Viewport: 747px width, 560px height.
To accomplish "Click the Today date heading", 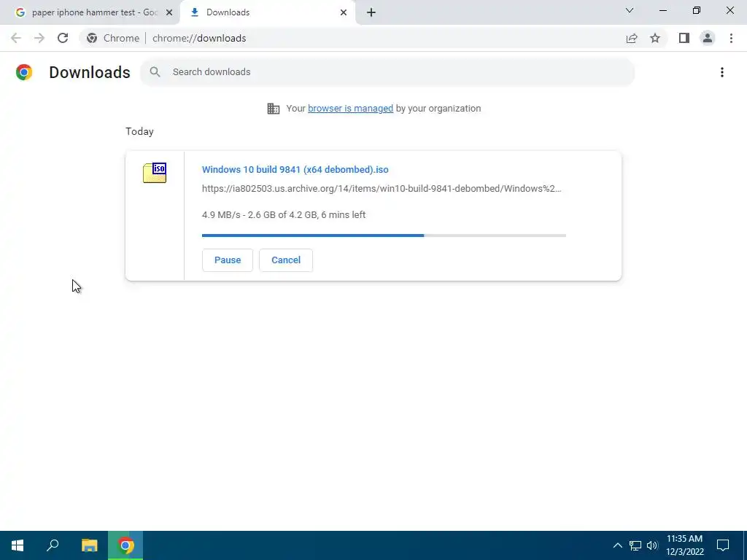I will pyautogui.click(x=139, y=131).
